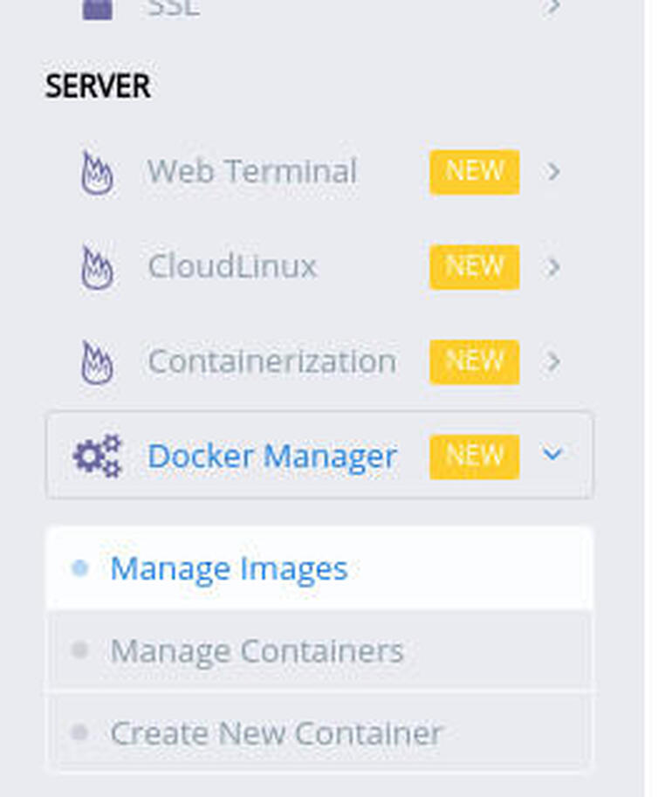Go to Manage Images

319,567
